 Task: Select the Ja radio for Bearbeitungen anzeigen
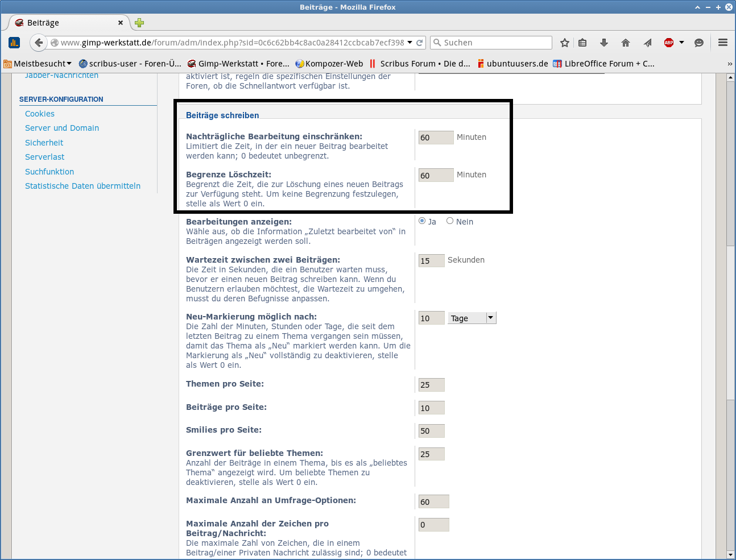(422, 221)
